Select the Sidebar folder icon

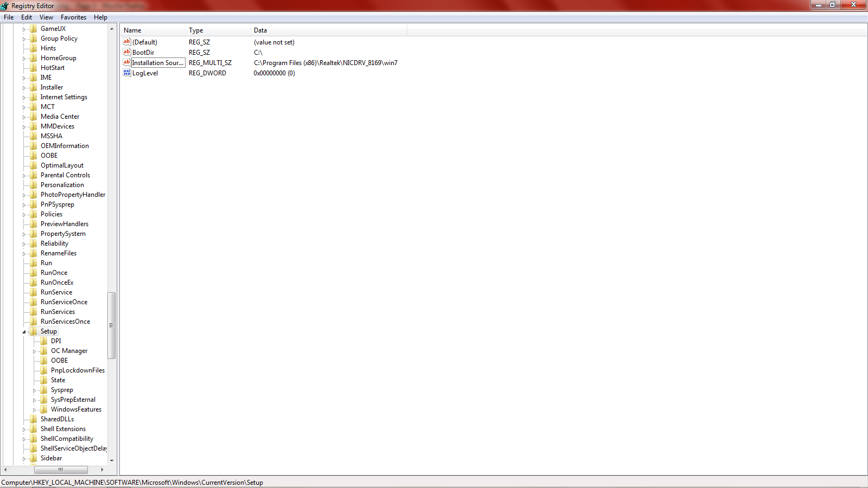[34, 458]
